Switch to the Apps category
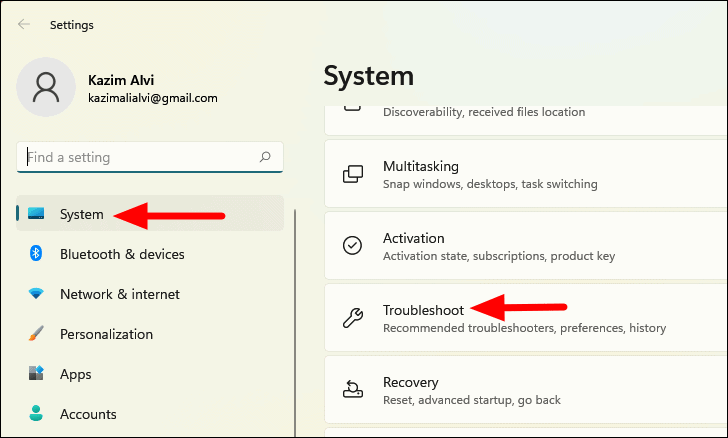 pyautogui.click(x=150, y=373)
